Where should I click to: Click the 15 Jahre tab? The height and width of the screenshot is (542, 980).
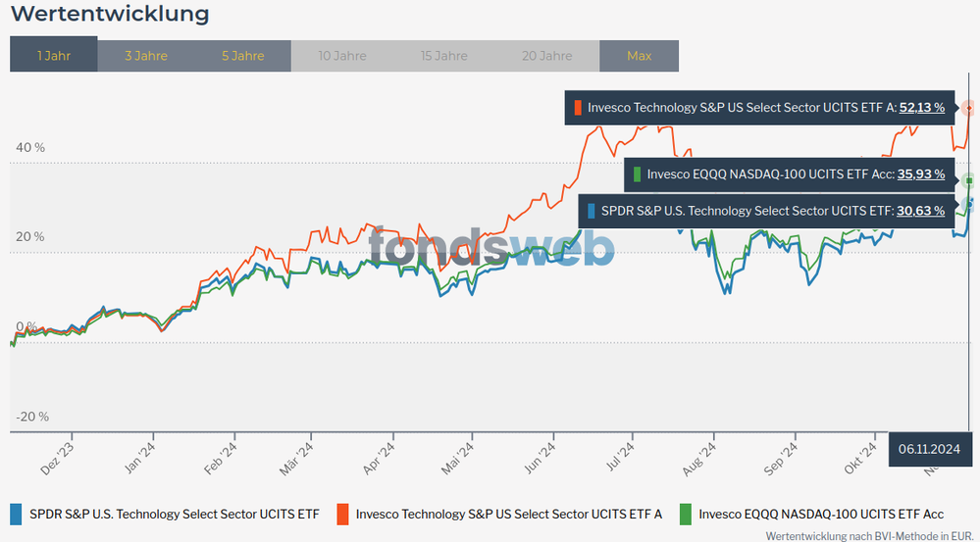coord(444,56)
